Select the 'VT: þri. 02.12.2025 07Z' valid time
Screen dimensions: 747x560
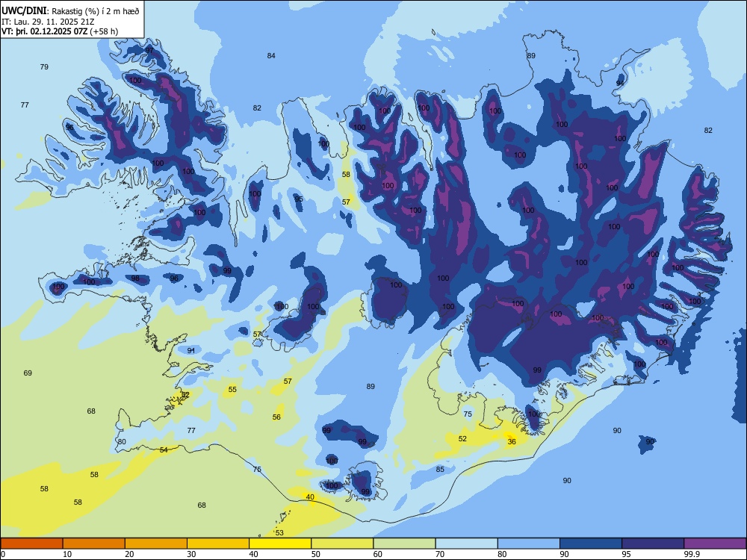pos(44,31)
